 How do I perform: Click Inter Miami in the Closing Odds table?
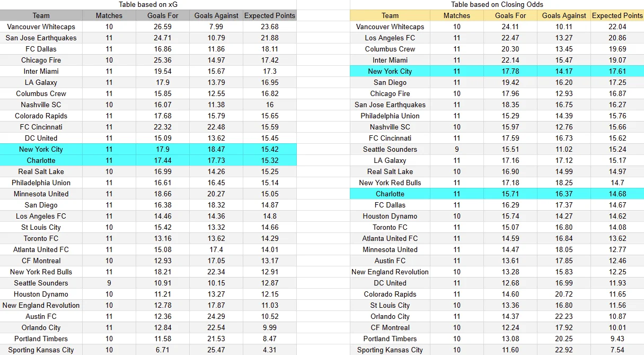click(390, 60)
